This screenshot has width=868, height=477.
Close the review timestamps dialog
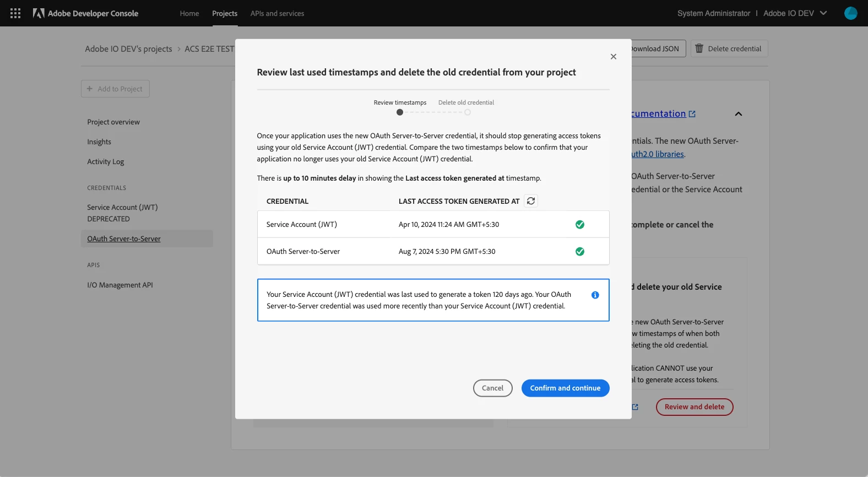coord(613,57)
